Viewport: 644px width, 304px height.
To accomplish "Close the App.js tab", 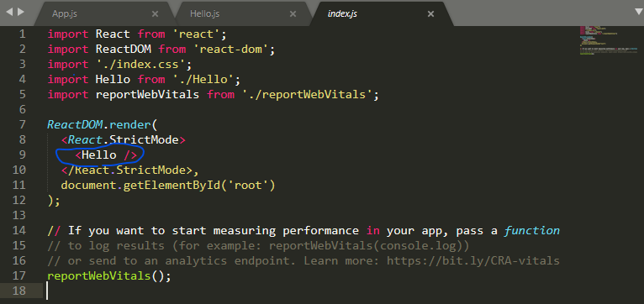I will [x=155, y=14].
